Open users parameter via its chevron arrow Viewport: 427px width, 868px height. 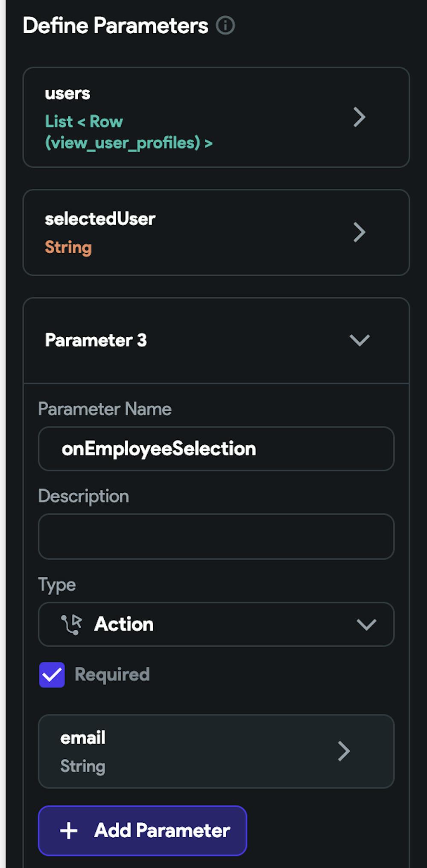(360, 117)
